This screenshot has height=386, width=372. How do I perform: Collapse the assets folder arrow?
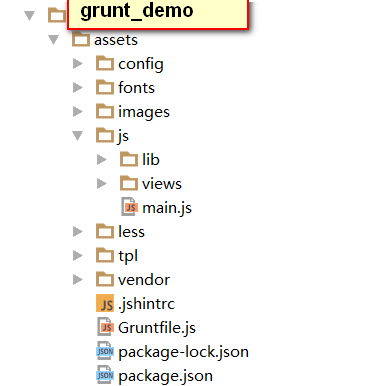pos(53,40)
